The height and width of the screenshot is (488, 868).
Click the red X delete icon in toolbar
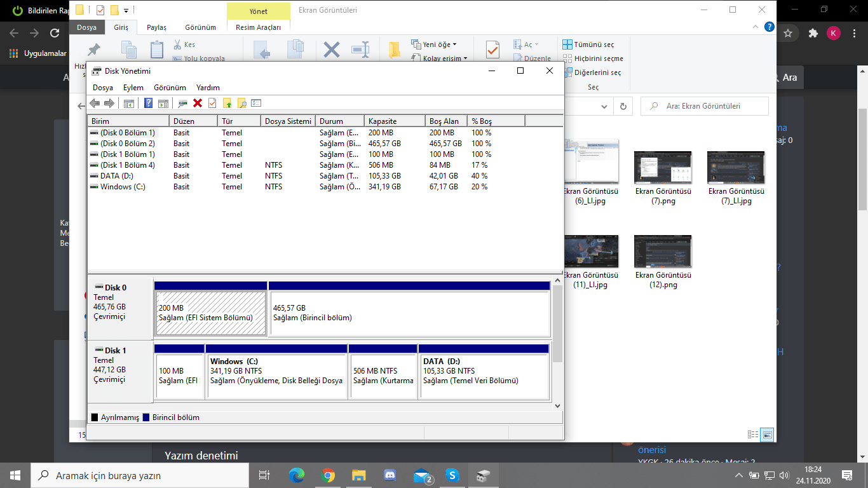point(198,104)
